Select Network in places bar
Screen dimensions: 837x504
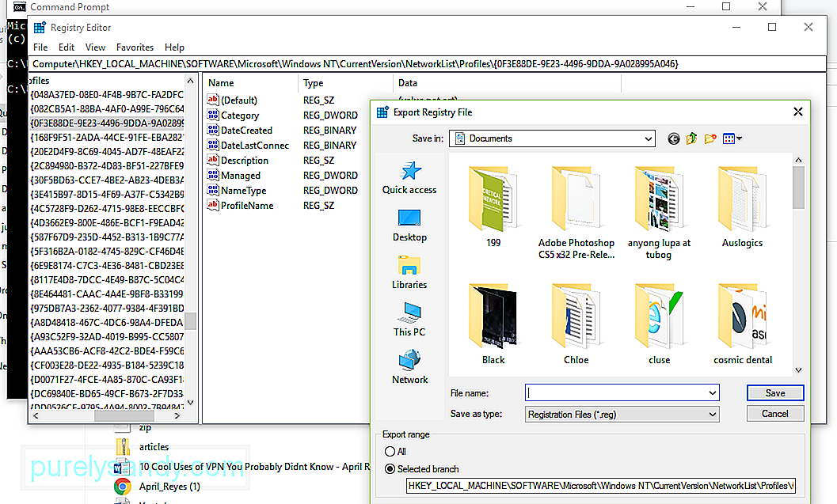click(409, 367)
